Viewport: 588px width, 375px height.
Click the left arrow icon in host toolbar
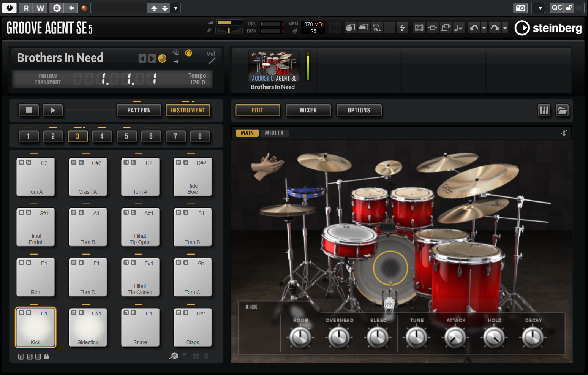coord(71,8)
